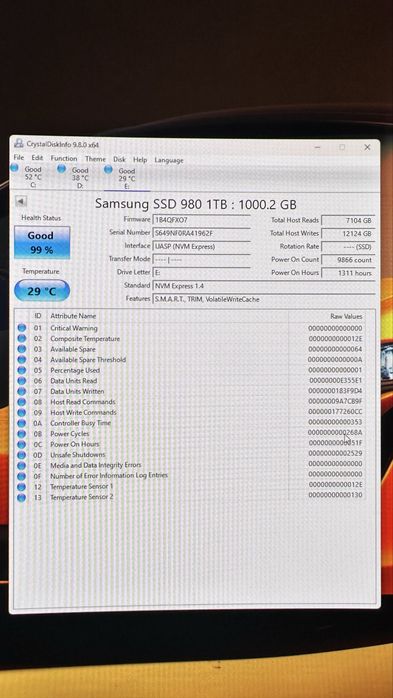The image size is (393, 698).
Task: Click the Serial Number value field
Action: tap(201, 233)
